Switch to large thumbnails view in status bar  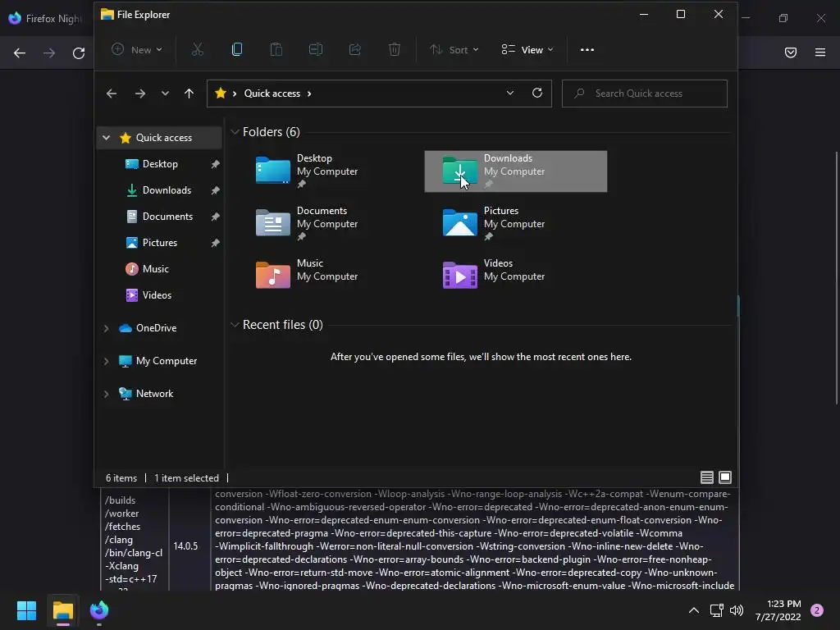[x=725, y=477]
